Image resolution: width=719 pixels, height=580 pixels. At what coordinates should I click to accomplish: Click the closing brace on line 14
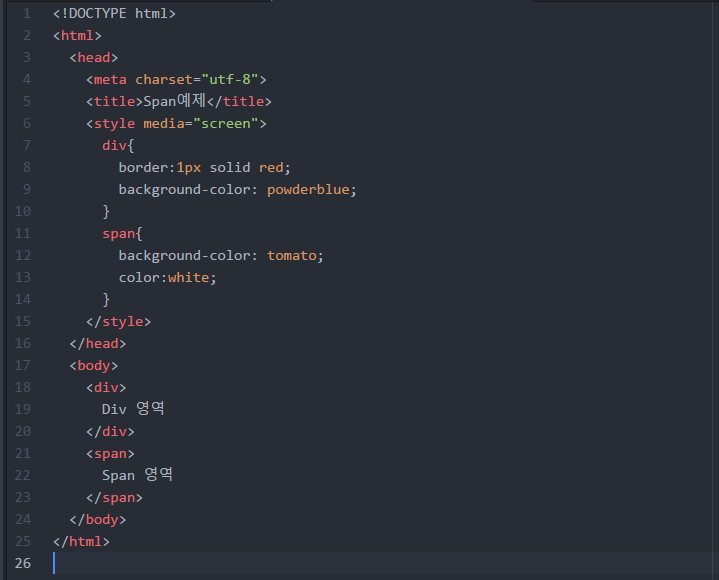tap(106, 299)
